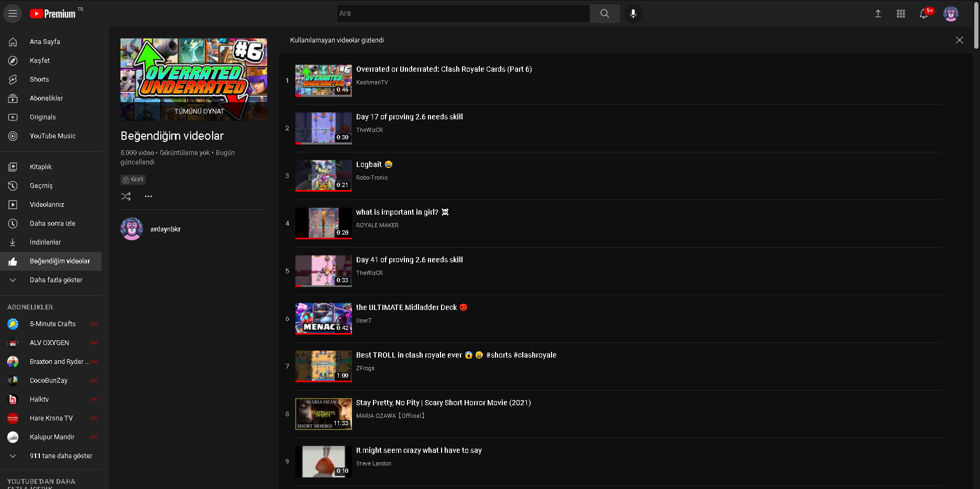Open Day 41 of proving 2.6 thumbnail
The width and height of the screenshot is (980, 489).
(324, 271)
